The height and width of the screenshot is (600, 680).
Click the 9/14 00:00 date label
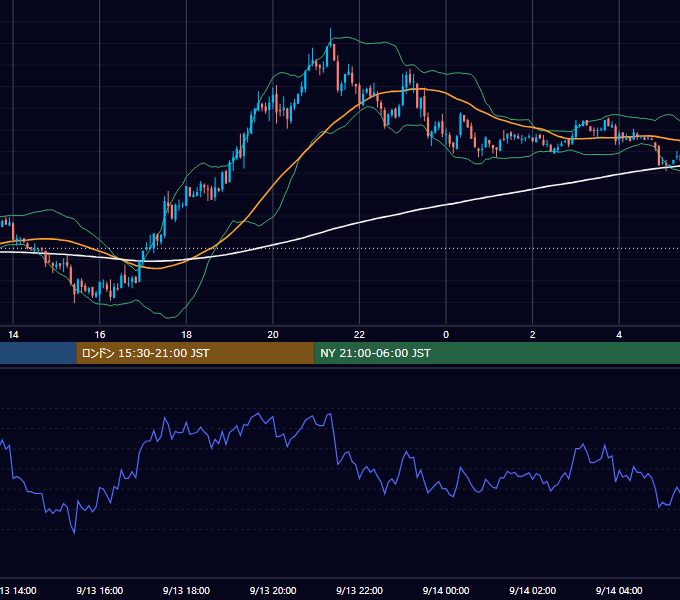click(x=446, y=590)
